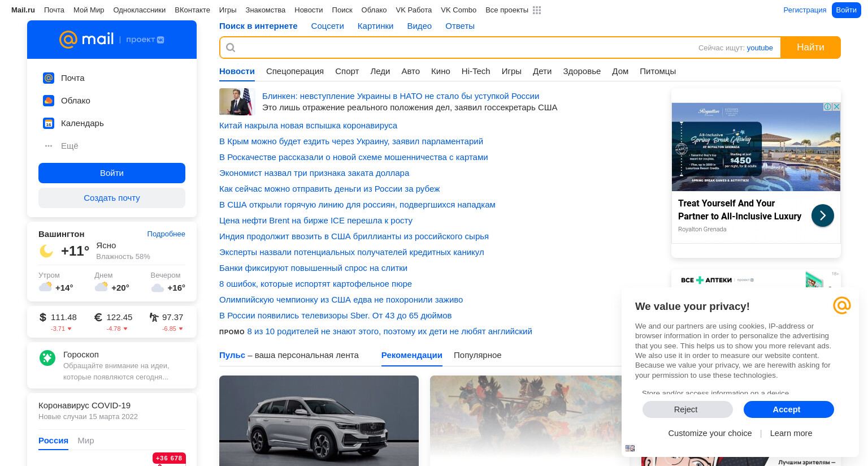Open the silver SUV article image
This screenshot has width=868, height=466.
coord(319,421)
